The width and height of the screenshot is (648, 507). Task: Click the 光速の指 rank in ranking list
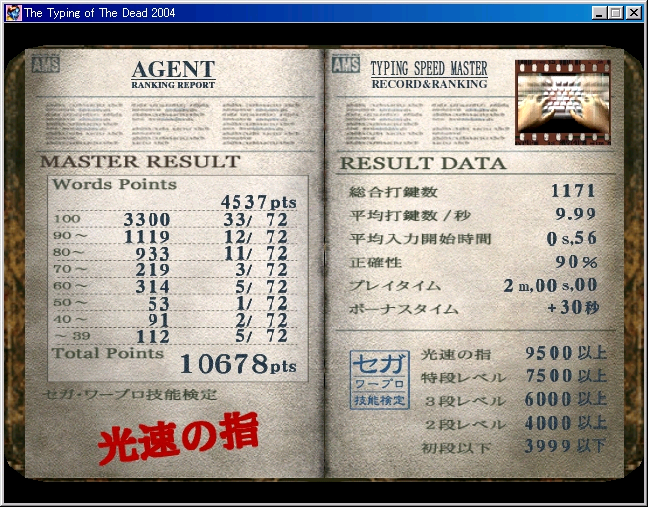click(x=456, y=354)
